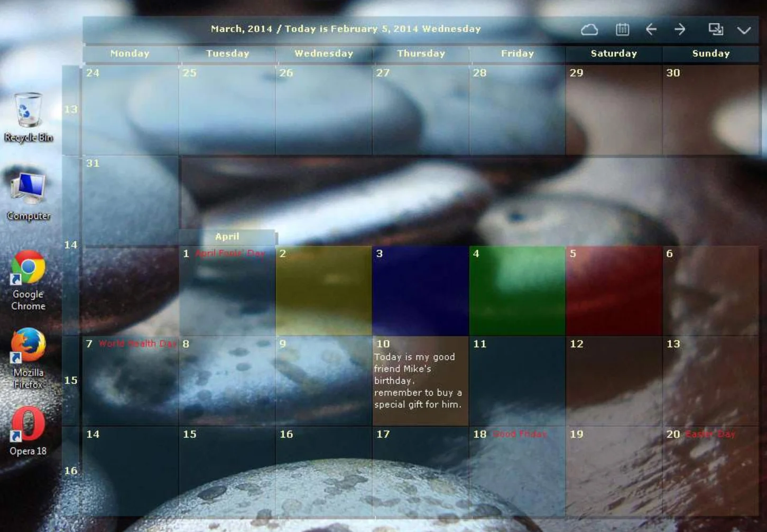Select March 25 day cell
This screenshot has height=532, width=767.
227,110
